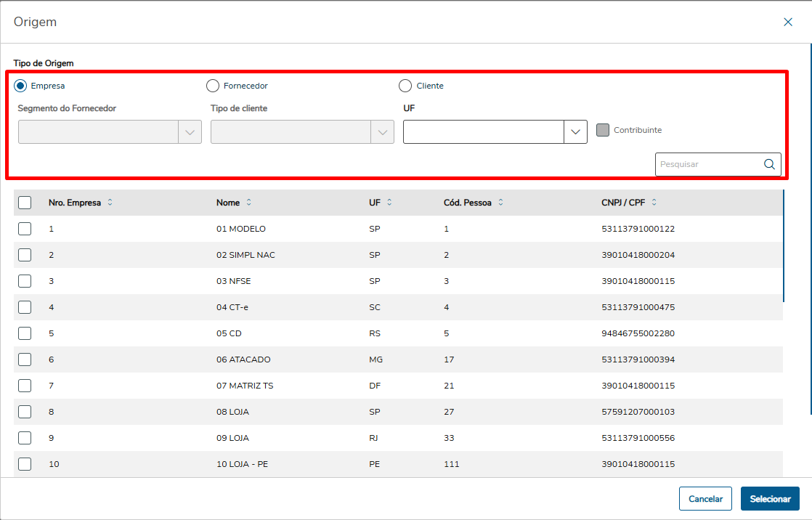This screenshot has width=812, height=520.
Task: Click the name 04 CT-e
Action: click(232, 307)
